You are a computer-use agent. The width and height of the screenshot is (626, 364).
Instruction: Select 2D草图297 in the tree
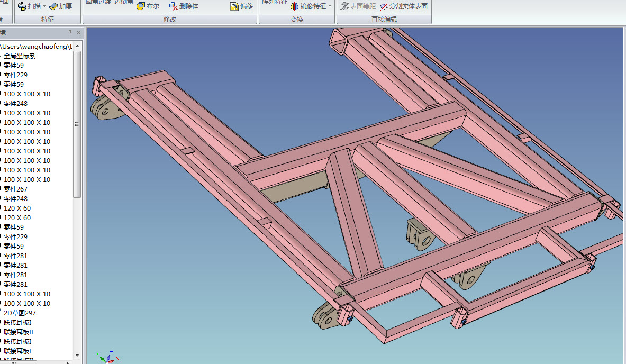click(20, 313)
